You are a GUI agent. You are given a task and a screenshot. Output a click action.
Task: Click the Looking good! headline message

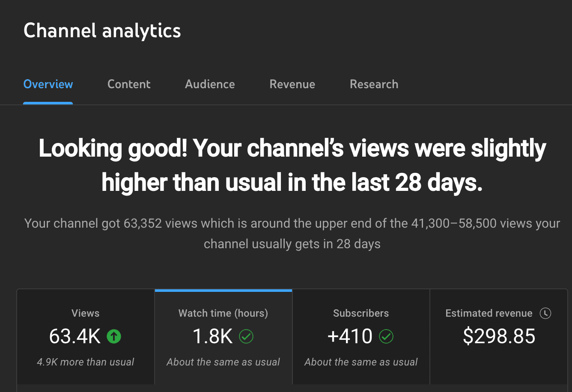point(292,165)
